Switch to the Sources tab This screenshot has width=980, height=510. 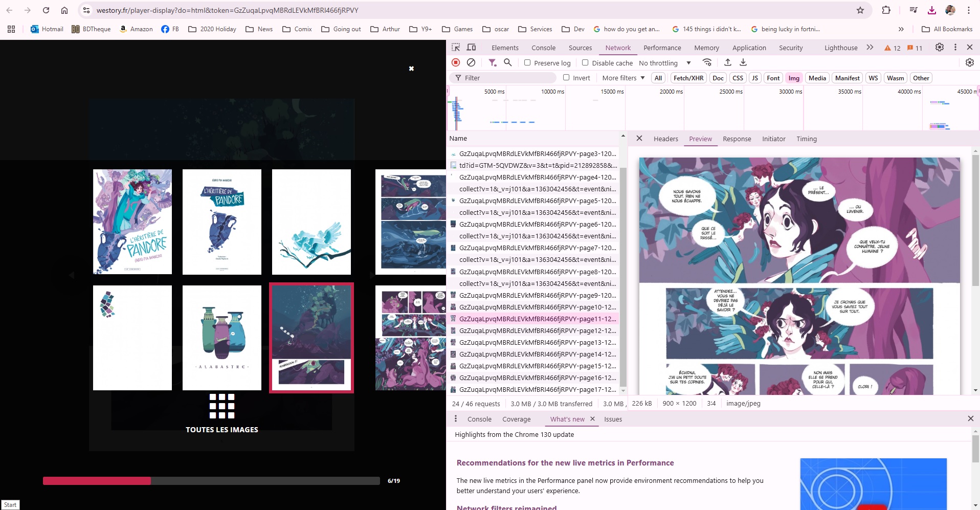580,48
